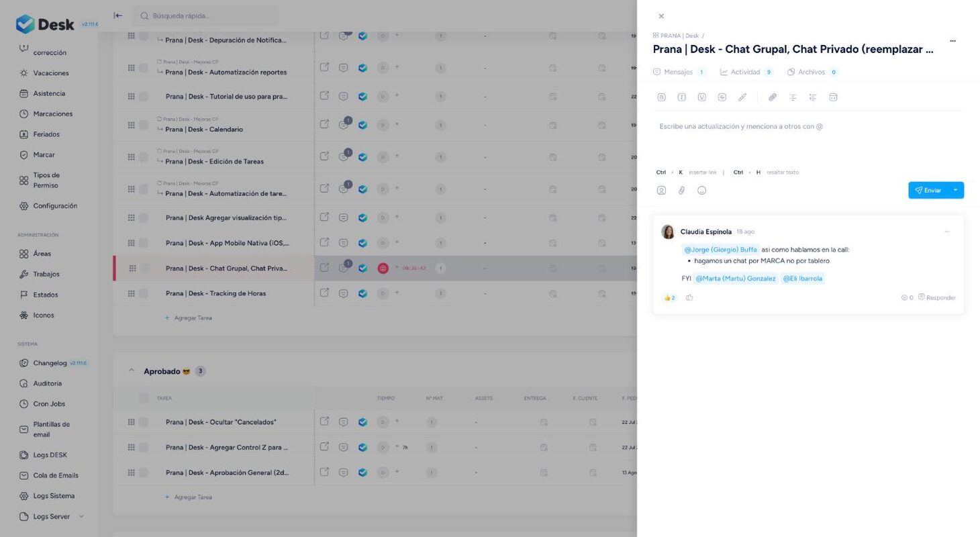Open Automatización reportes task in new view icon
Viewport: 980px width, 537px height.
pyautogui.click(x=324, y=67)
